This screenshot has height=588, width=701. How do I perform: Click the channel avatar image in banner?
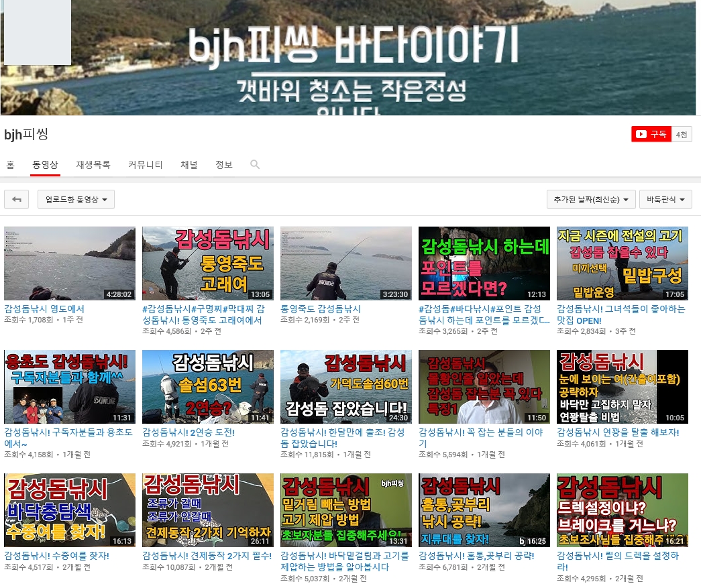pyautogui.click(x=38, y=32)
